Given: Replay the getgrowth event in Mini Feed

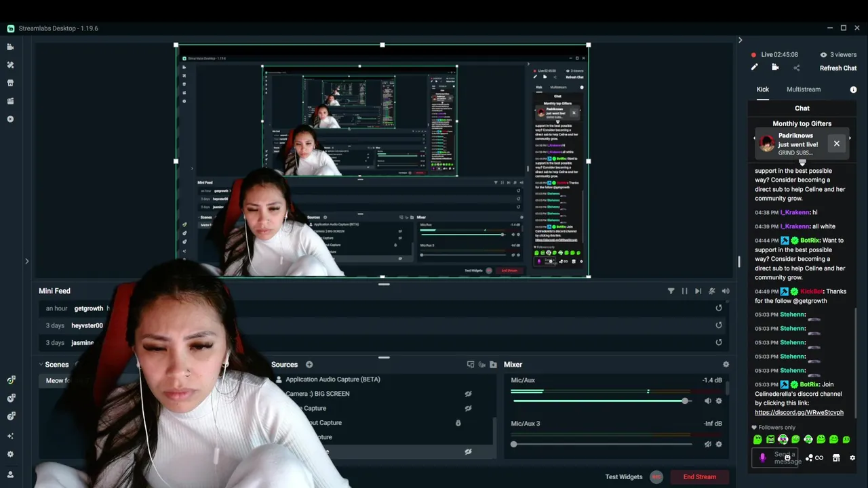Looking at the screenshot, I should pyautogui.click(x=719, y=308).
